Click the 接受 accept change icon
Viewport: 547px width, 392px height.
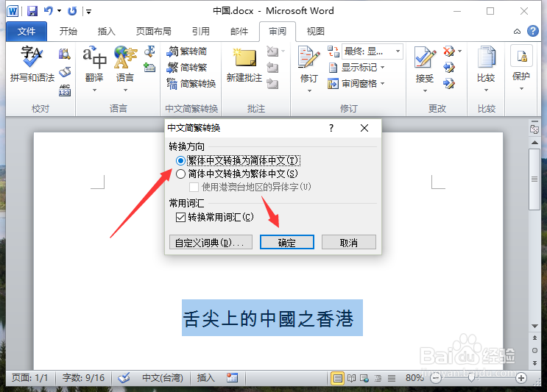point(425,57)
